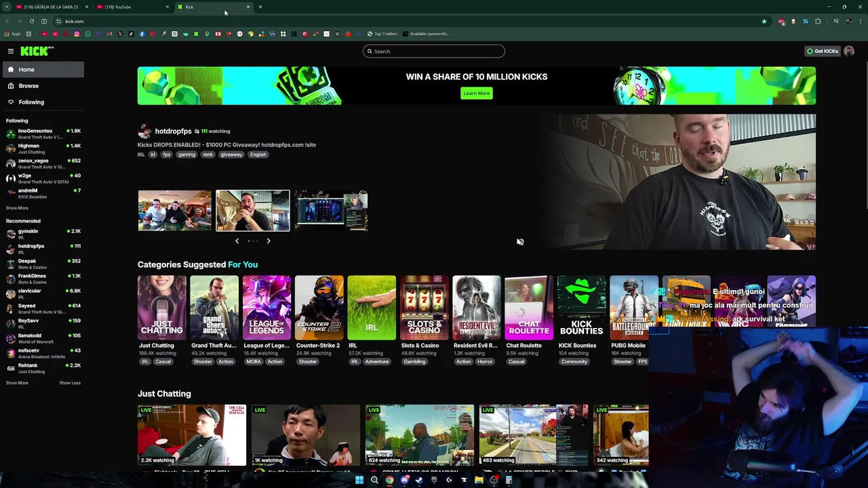
Task: Open Counter-Strike 2 category card
Action: coord(319,307)
